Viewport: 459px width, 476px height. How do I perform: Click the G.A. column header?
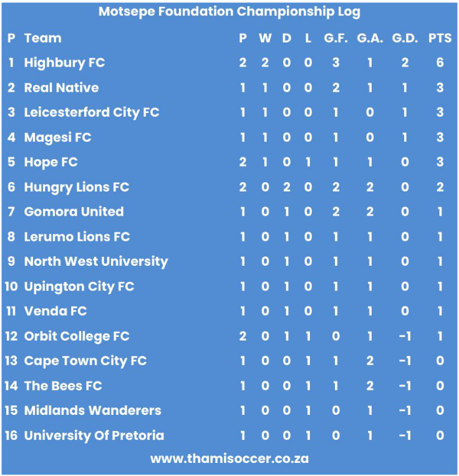click(x=370, y=38)
